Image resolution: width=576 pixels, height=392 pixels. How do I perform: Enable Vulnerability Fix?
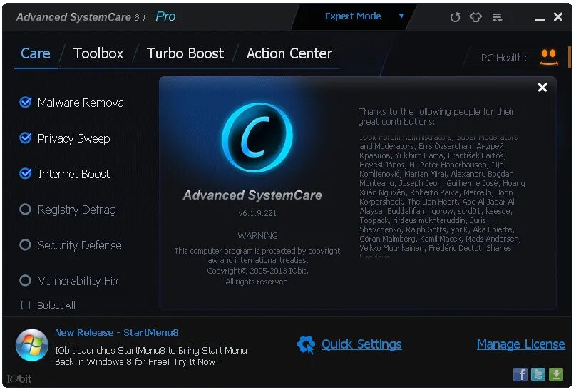[x=25, y=280]
